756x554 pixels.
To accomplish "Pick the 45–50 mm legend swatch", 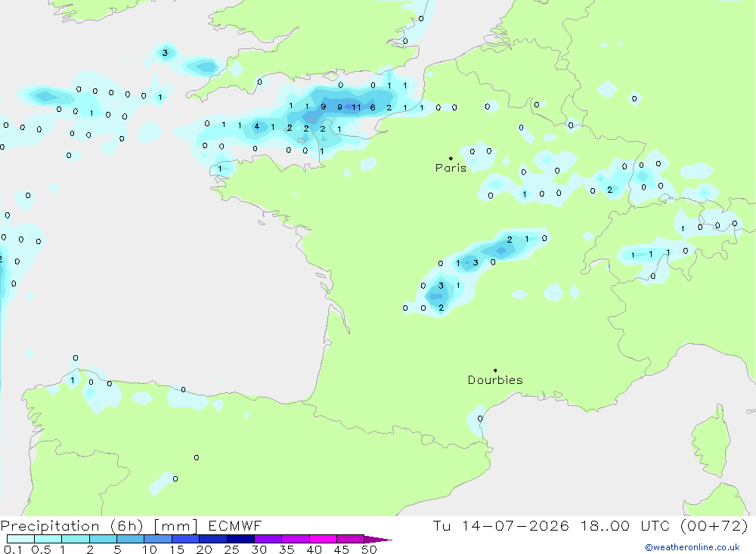I will point(351,539).
